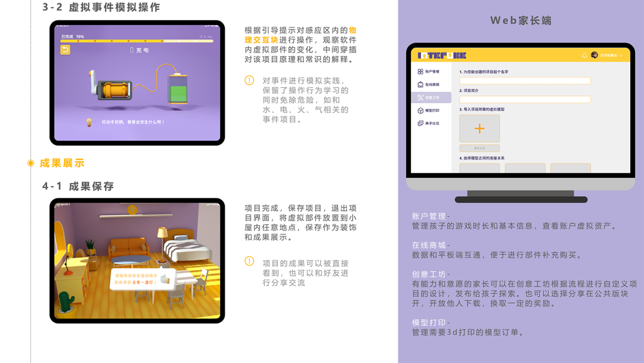Select the highlighted 创意工坊 sidebar item
This screenshot has width=644, height=363.
tap(431, 97)
